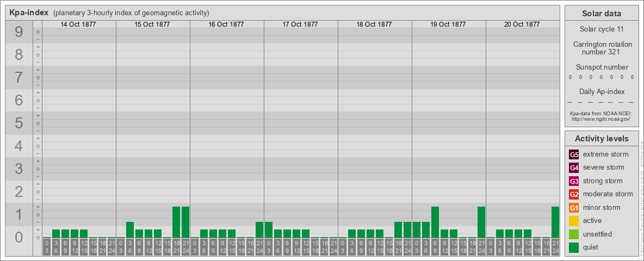Open the ngdc.noaa.gov data source URL
The image size is (644, 261).
click(x=602, y=119)
